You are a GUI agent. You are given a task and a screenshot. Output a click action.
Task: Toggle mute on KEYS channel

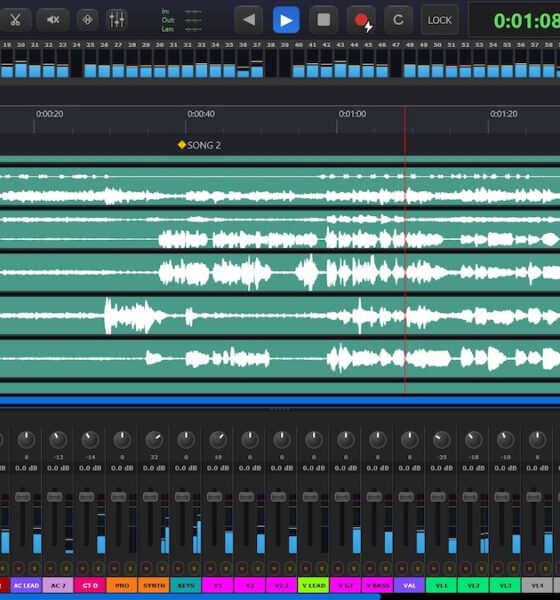click(178, 568)
